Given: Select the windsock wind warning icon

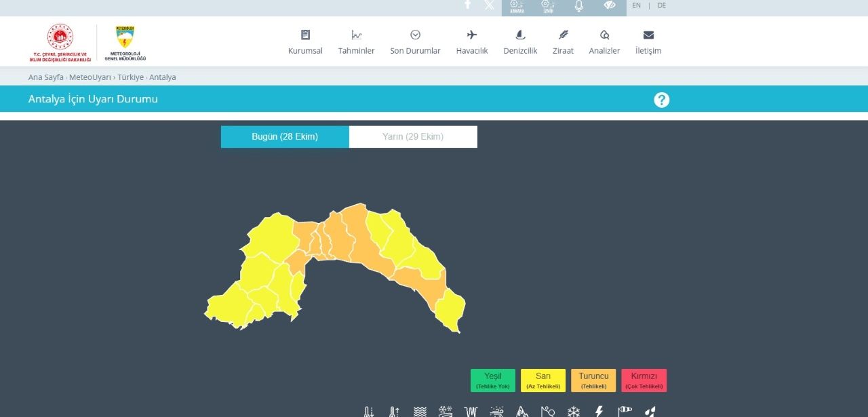Looking at the screenshot, I should click(x=625, y=412).
